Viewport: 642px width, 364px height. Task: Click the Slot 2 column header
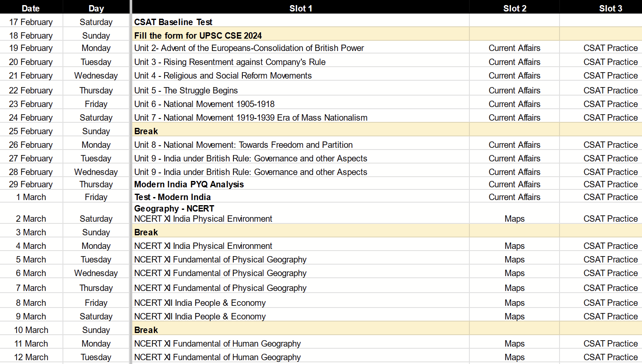click(514, 7)
